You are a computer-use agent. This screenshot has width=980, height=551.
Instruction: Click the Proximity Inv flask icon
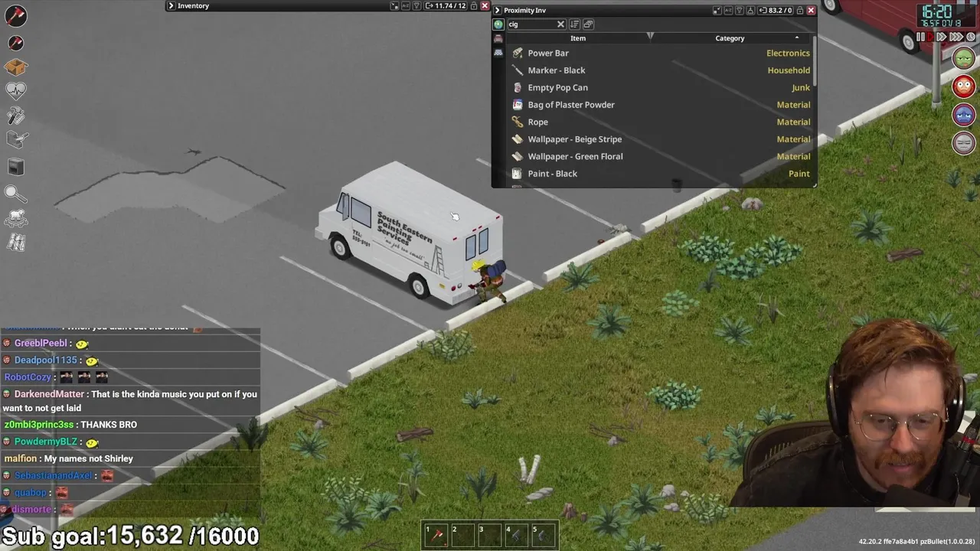tap(750, 11)
